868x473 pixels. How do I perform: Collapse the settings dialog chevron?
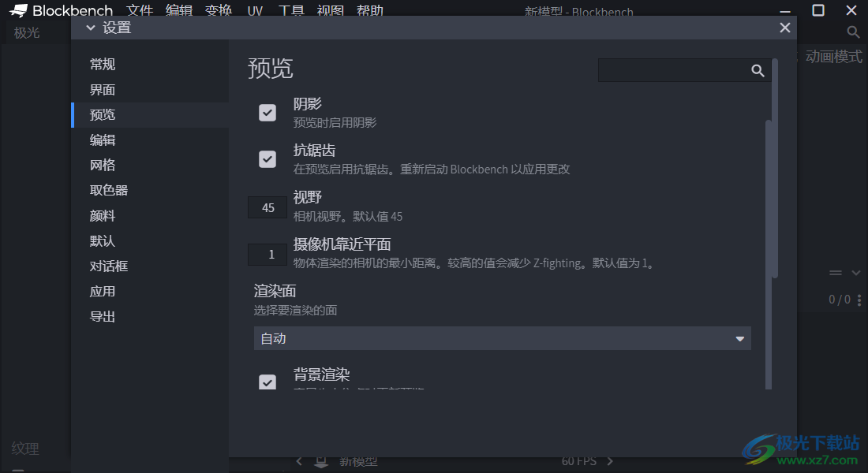[91, 28]
